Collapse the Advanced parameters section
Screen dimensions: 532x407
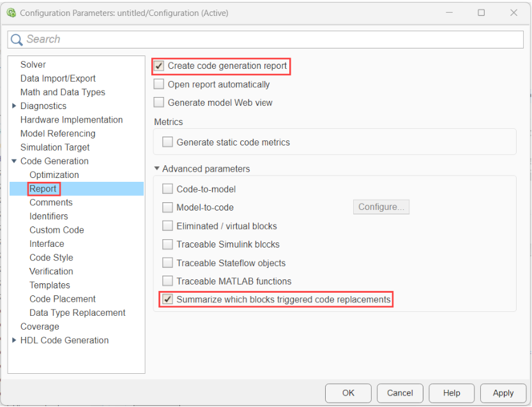point(156,168)
